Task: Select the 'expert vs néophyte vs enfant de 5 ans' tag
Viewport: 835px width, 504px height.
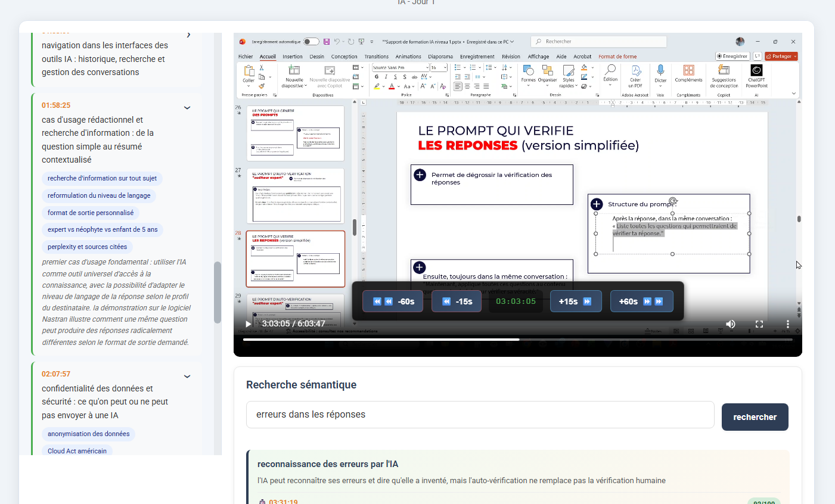Action: tap(103, 229)
